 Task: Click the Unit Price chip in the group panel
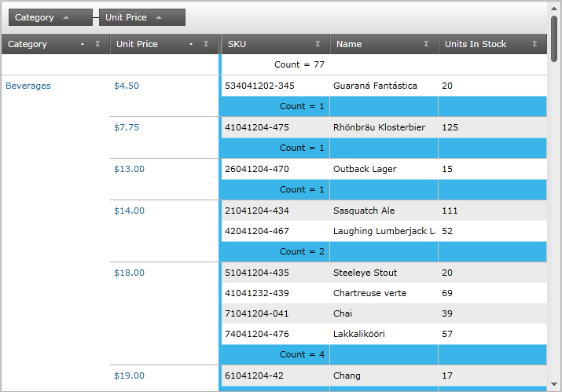click(127, 17)
